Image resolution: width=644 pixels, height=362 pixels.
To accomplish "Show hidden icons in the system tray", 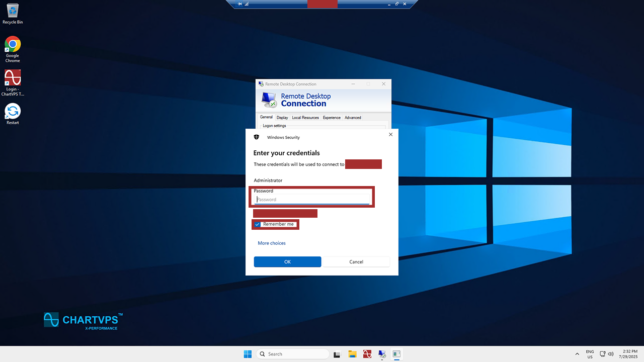I will [577, 354].
